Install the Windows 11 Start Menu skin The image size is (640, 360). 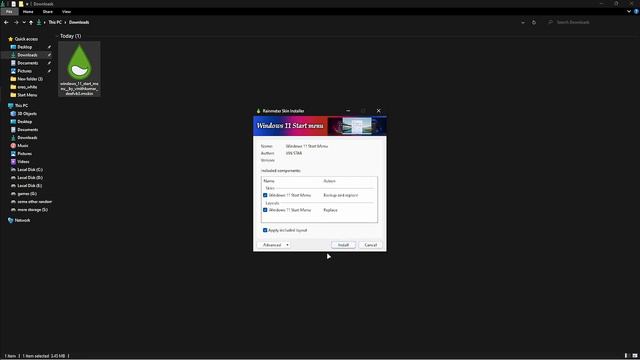(x=343, y=245)
